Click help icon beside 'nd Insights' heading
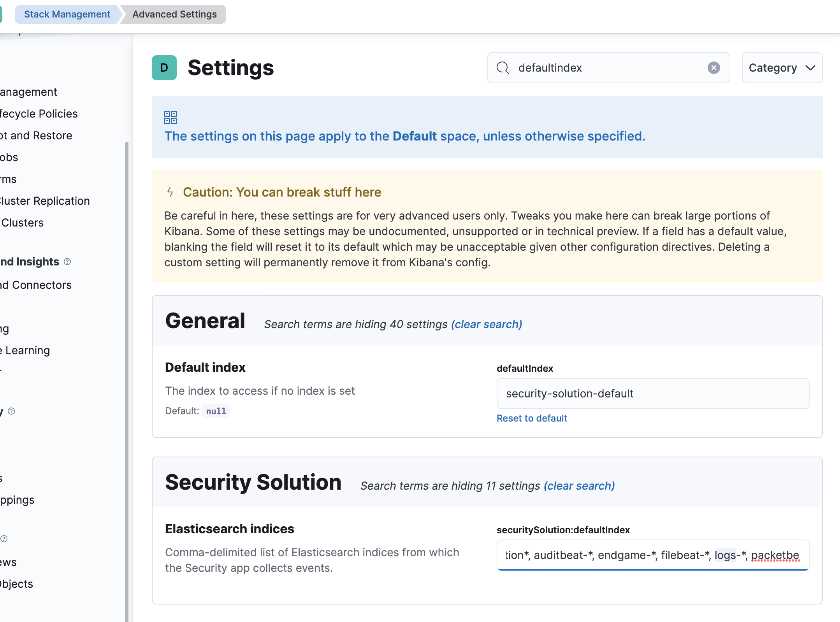Viewport: 840px width, 622px height. point(67,262)
